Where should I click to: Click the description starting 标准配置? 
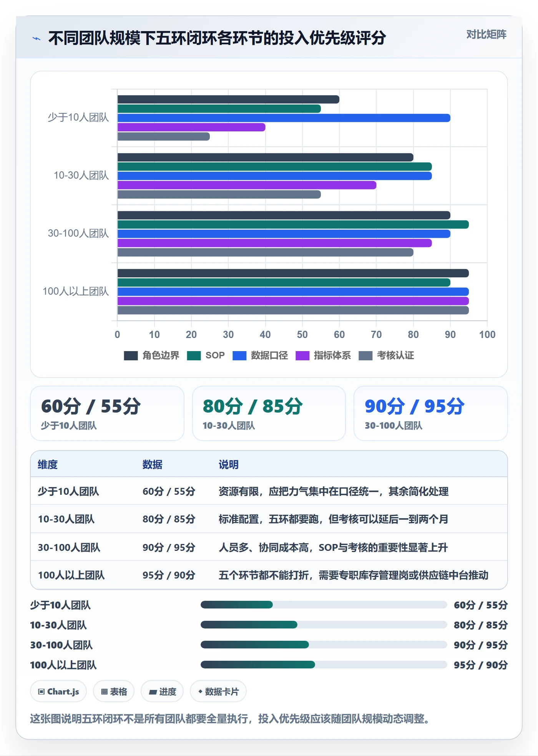coord(334,519)
